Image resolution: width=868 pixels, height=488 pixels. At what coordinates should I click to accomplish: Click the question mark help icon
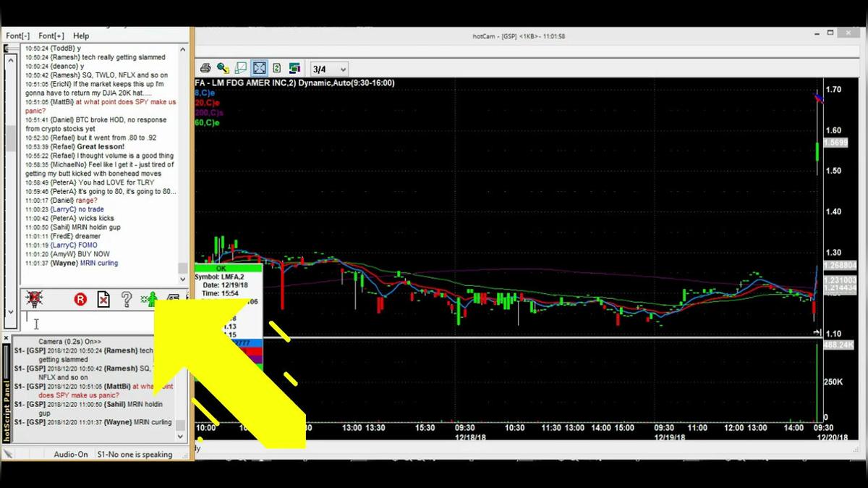tap(127, 299)
